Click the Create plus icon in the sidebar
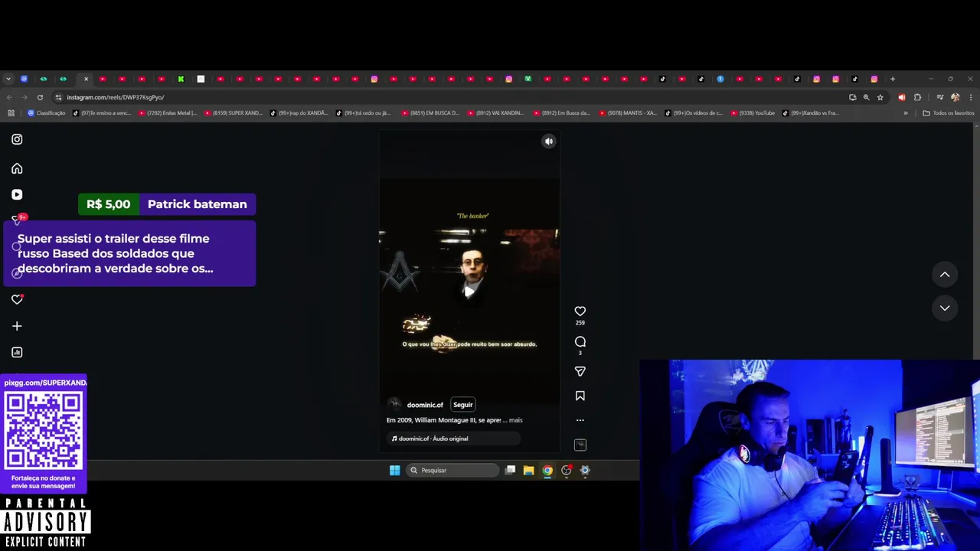The height and width of the screenshot is (551, 980). pos(17,326)
